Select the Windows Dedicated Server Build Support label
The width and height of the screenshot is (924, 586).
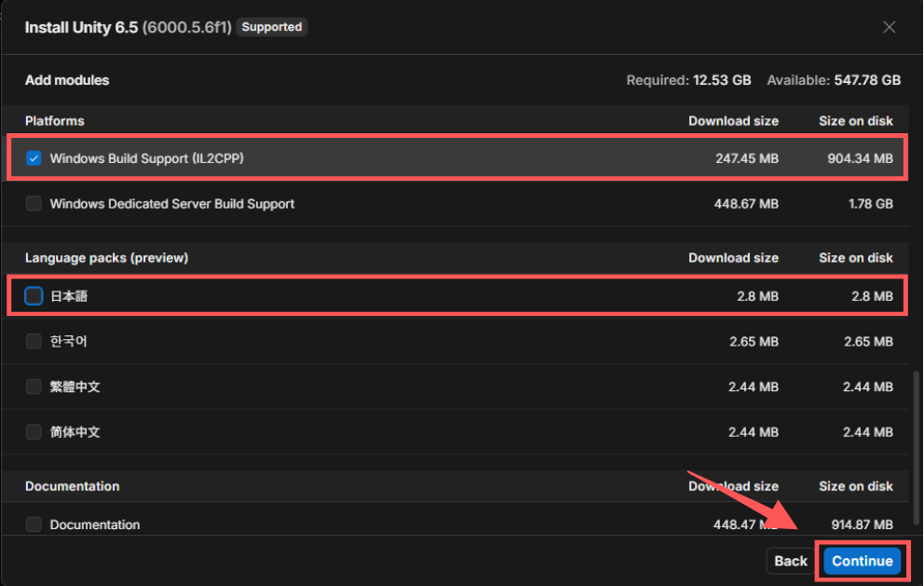172,204
